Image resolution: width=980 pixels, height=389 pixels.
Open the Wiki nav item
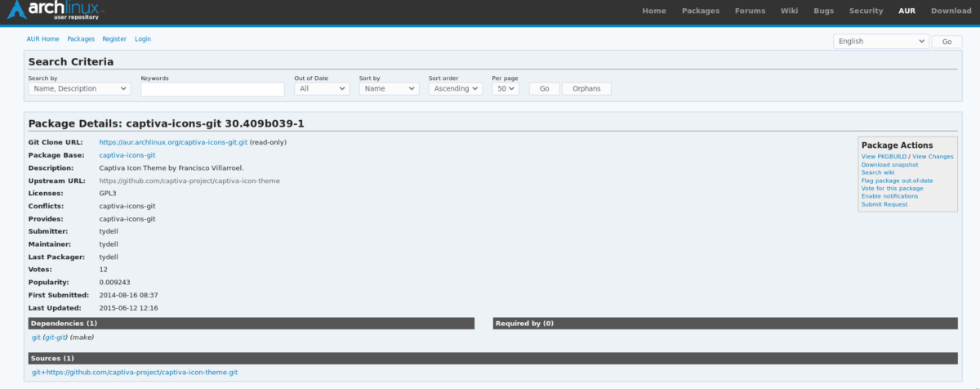coord(789,11)
